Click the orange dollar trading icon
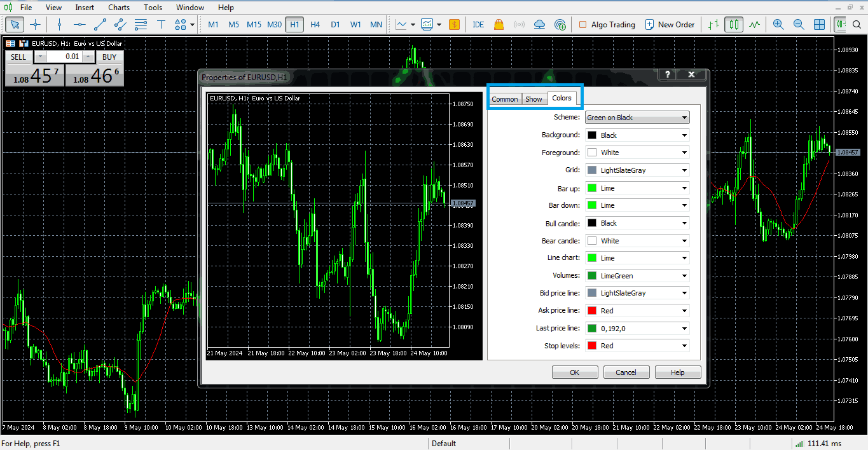Screen dimensions: 868x450 (x=454, y=25)
